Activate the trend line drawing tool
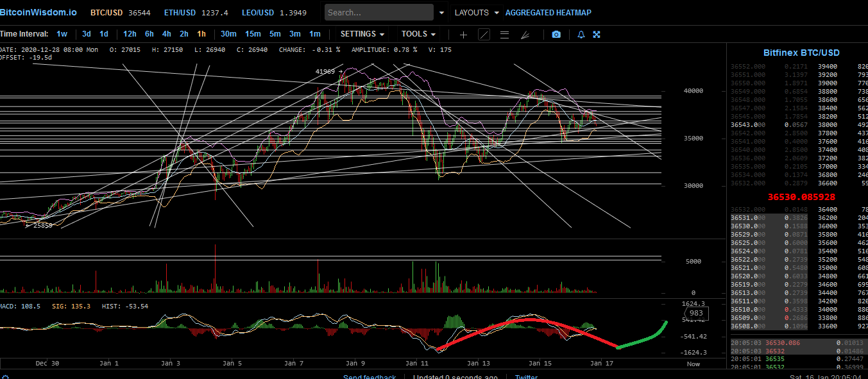 coord(484,35)
